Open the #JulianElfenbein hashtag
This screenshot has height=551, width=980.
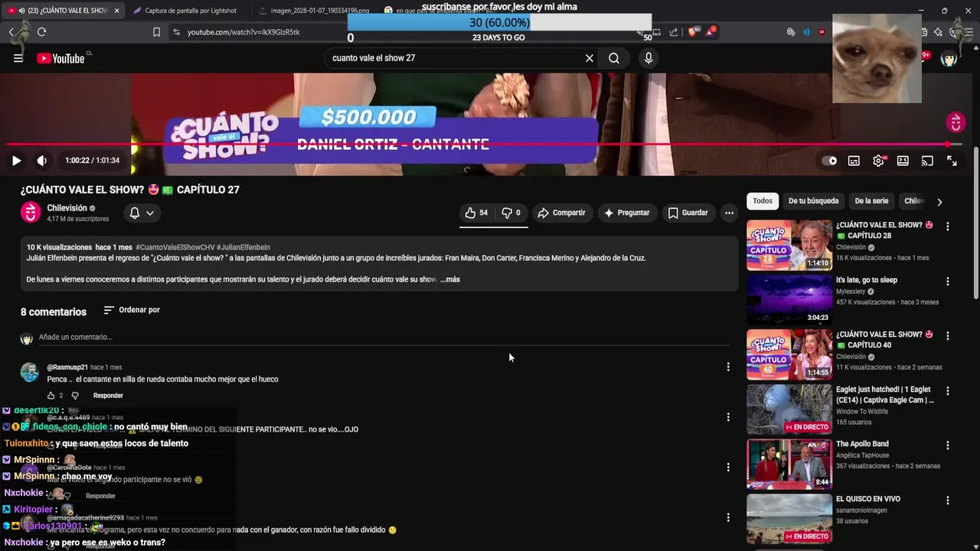point(243,247)
